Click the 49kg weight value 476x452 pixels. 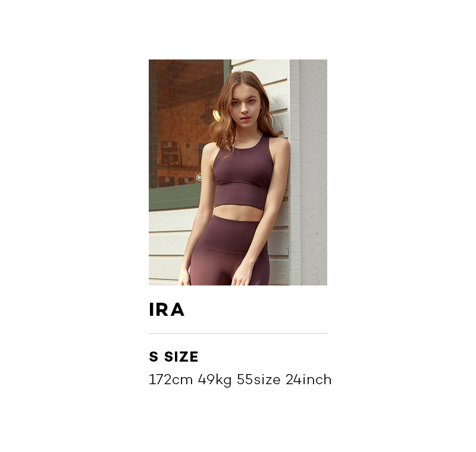215,381
